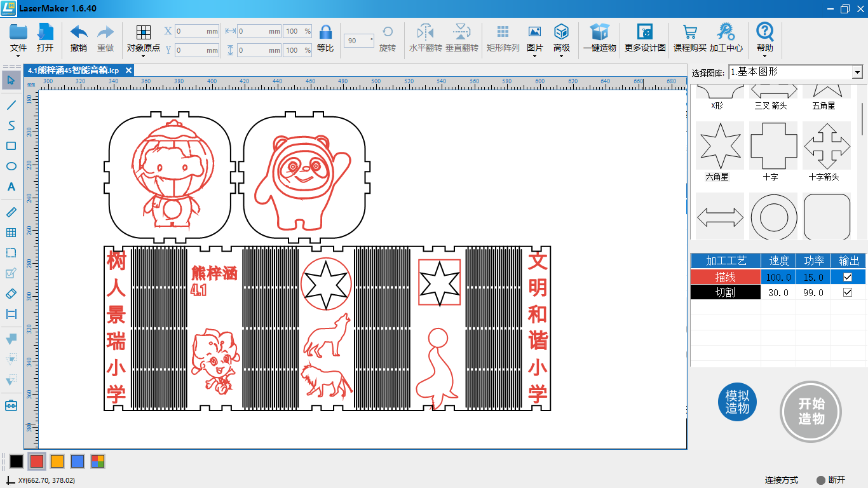Select the eraser tool
868x488 pixels.
(x=11, y=294)
